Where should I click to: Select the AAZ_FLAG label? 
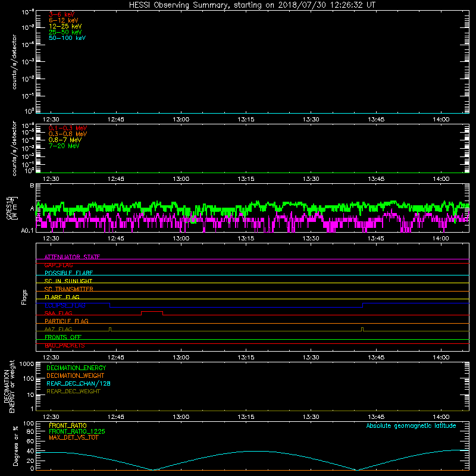coord(58,329)
